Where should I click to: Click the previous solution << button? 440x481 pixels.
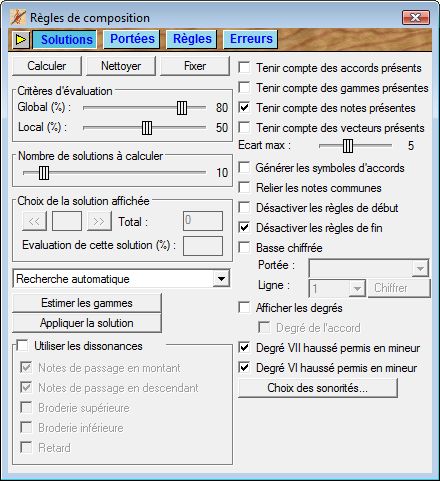tap(34, 221)
